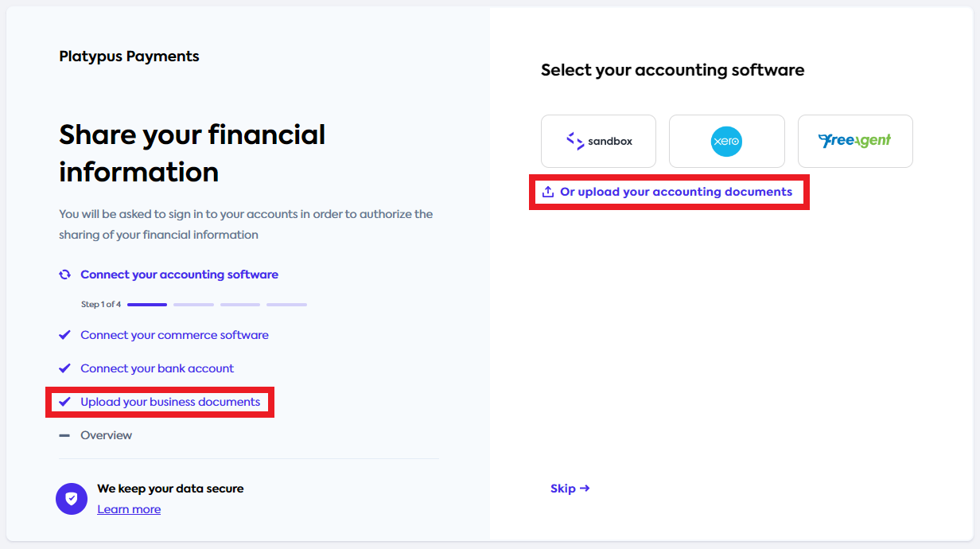Expand the Overview step

click(105, 434)
